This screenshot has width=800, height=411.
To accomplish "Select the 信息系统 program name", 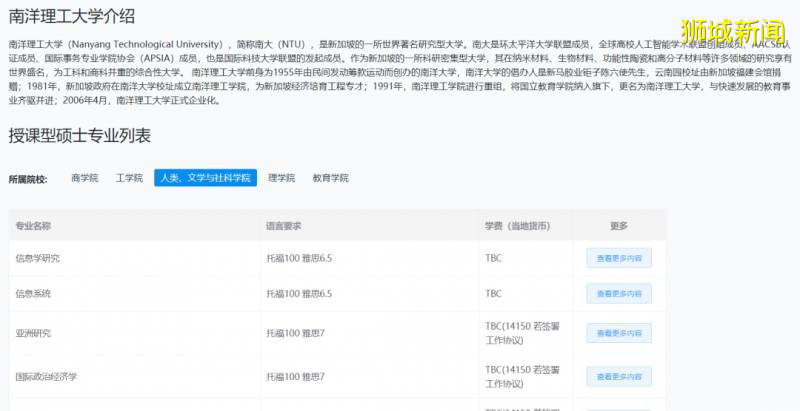I will [33, 293].
